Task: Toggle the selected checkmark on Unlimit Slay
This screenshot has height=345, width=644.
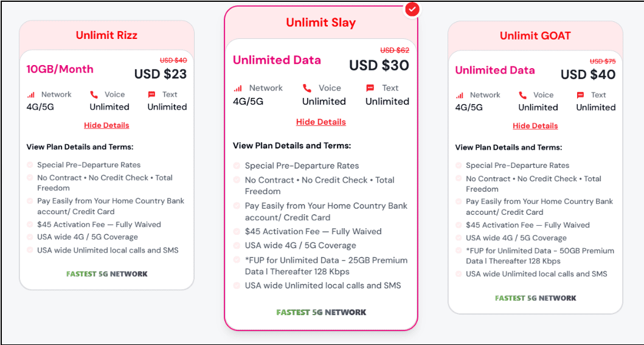Action: coord(412,9)
